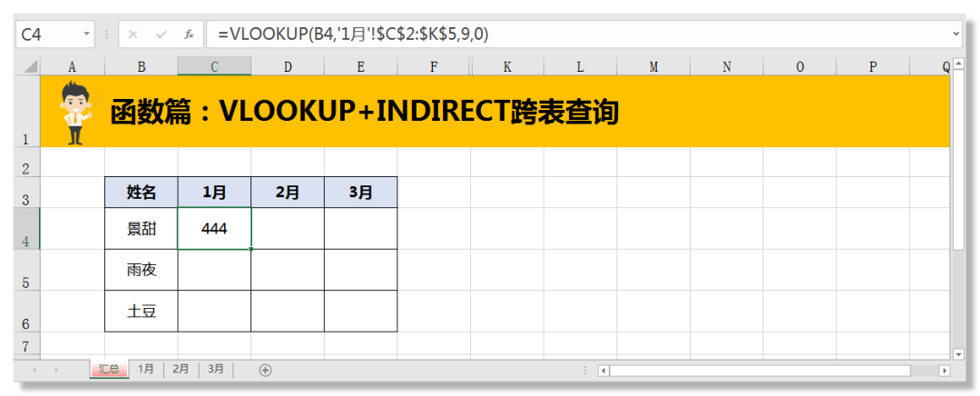Image resolution: width=980 pixels, height=396 pixels.
Task: Switch to the 3月 sheet tab
Action: click(x=216, y=369)
